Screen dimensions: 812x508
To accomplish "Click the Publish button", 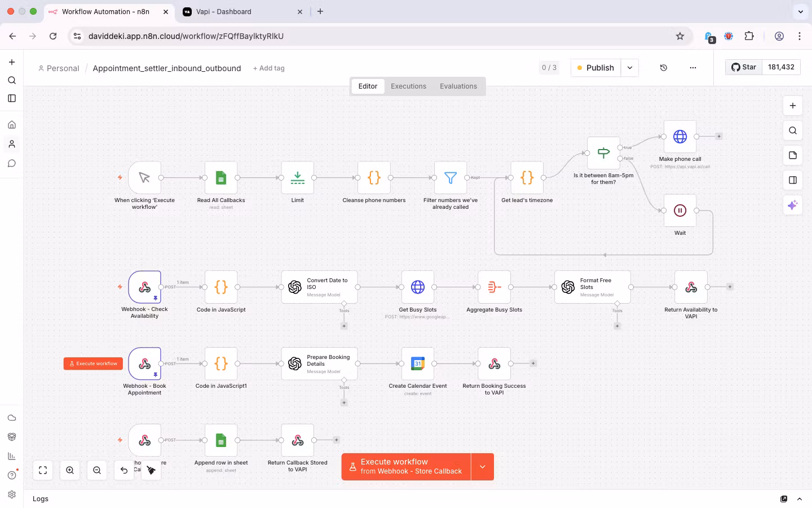I will click(x=595, y=68).
